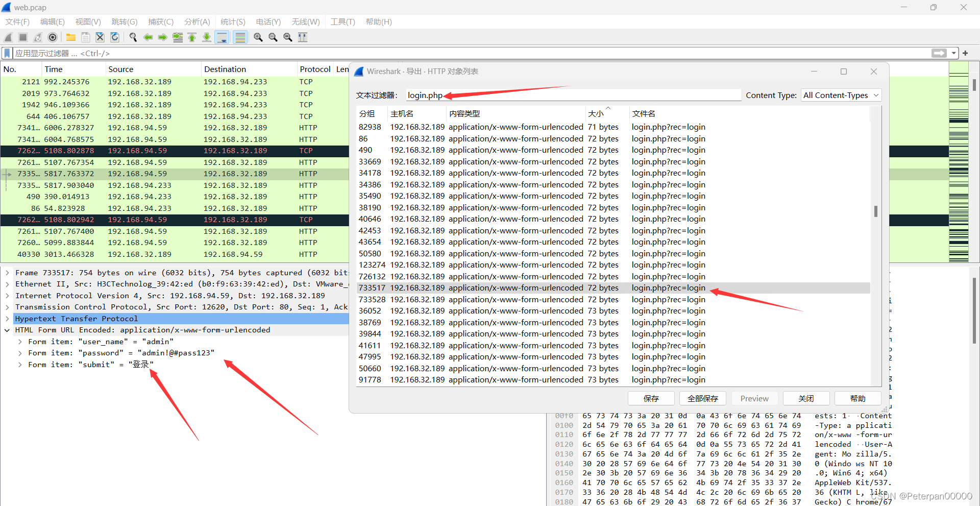980x506 pixels.
Task: Apply display filter arrow button
Action: point(939,53)
